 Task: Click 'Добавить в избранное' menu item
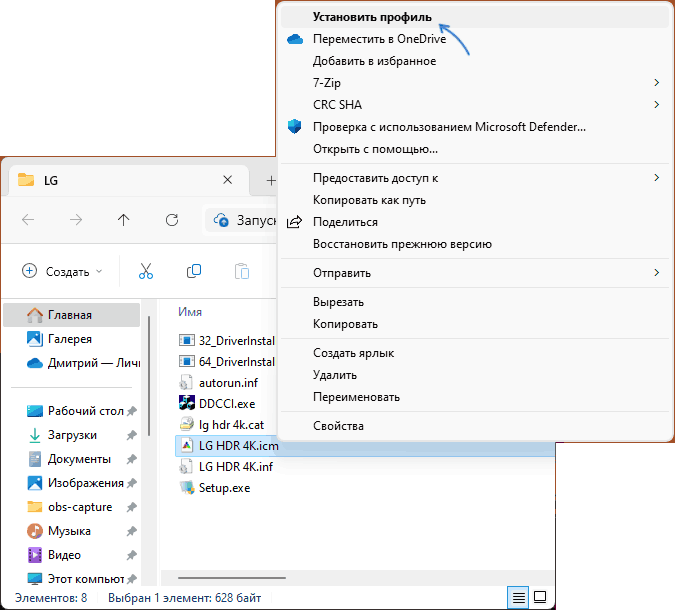pos(475,61)
